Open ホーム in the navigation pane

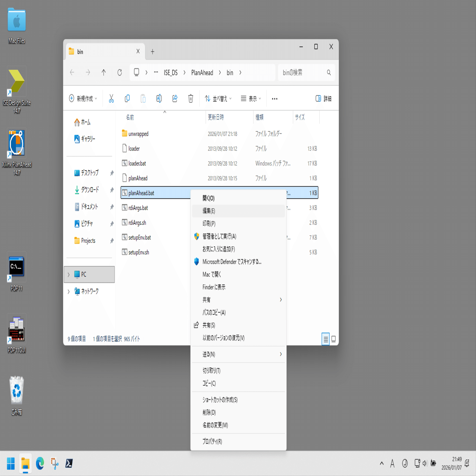tap(89, 122)
